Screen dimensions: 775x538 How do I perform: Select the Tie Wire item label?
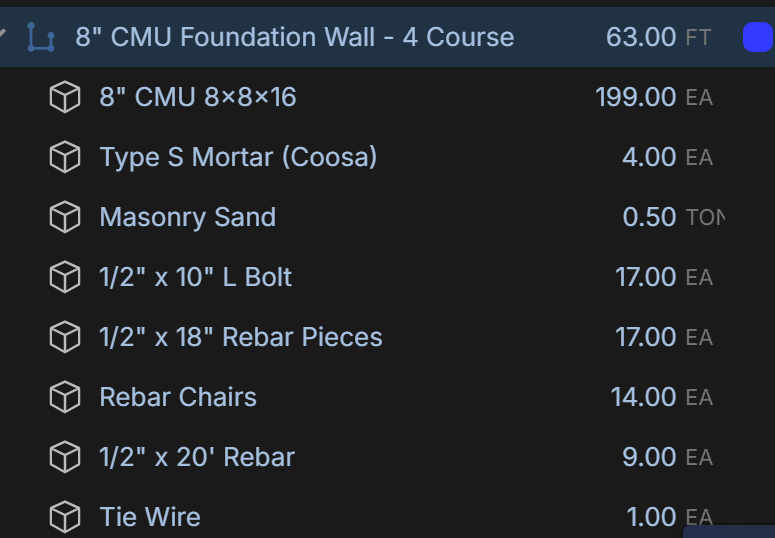(150, 517)
